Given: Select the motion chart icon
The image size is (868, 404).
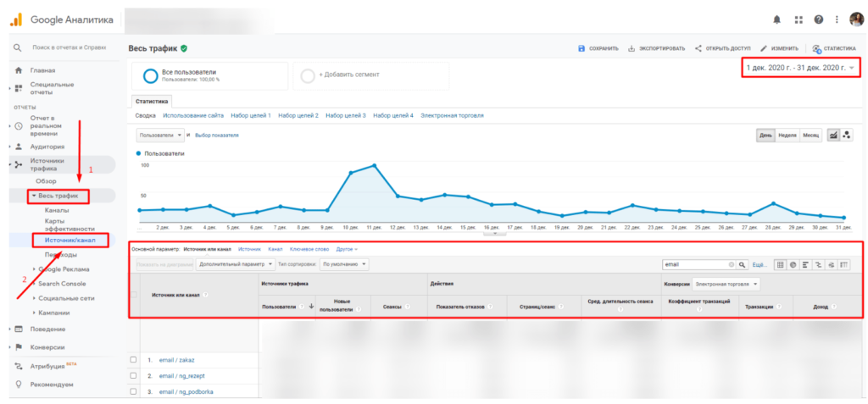Looking at the screenshot, I should coord(847,136).
